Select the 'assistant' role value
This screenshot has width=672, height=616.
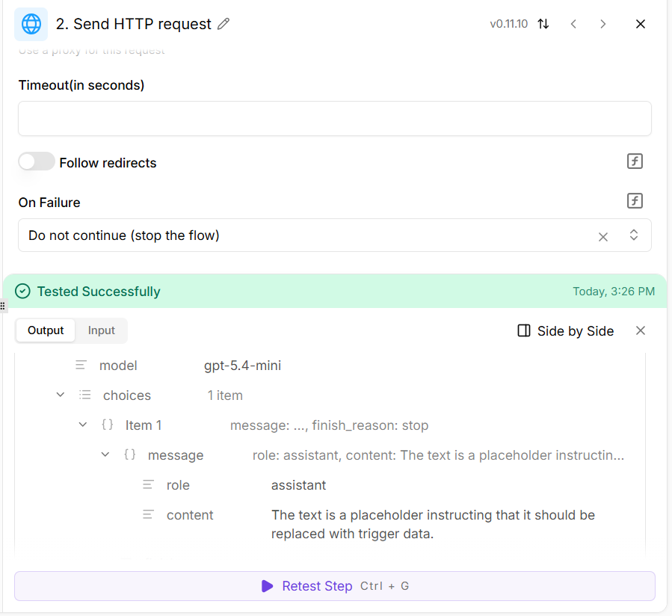(299, 485)
